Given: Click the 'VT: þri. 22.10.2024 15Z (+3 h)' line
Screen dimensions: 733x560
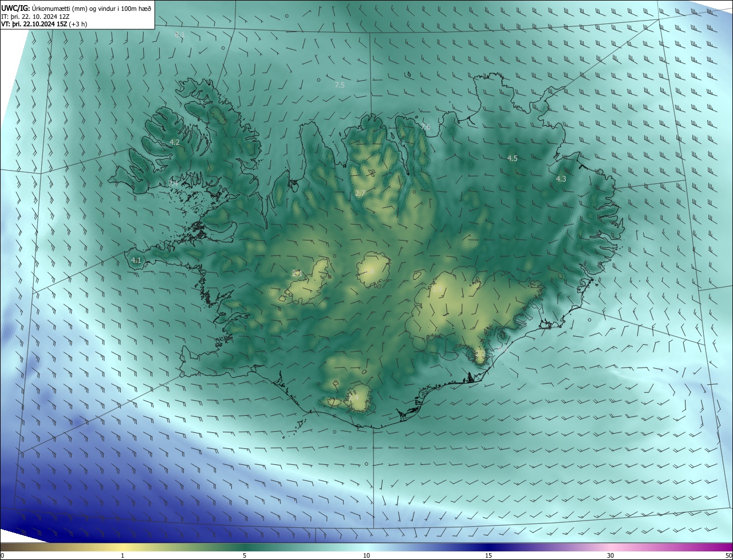Looking at the screenshot, I should (x=44, y=24).
